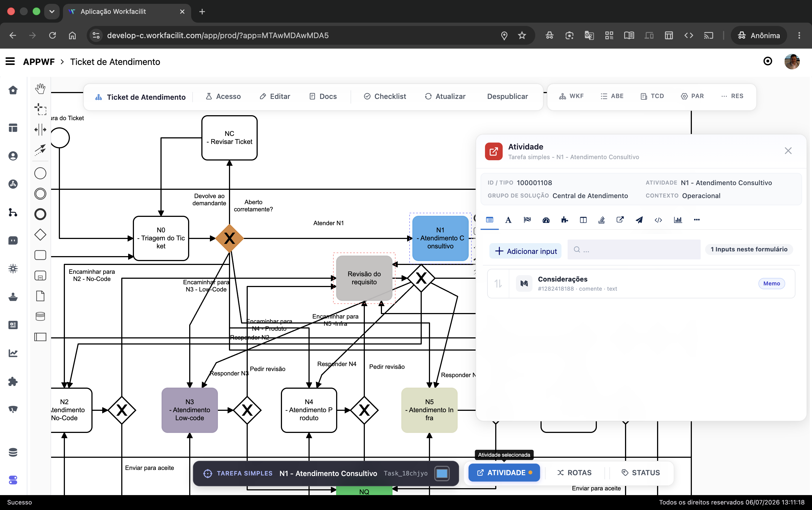The image size is (812, 510).
Task: Open the puzzle piece plugins sidebar icon
Action: [x=13, y=381]
